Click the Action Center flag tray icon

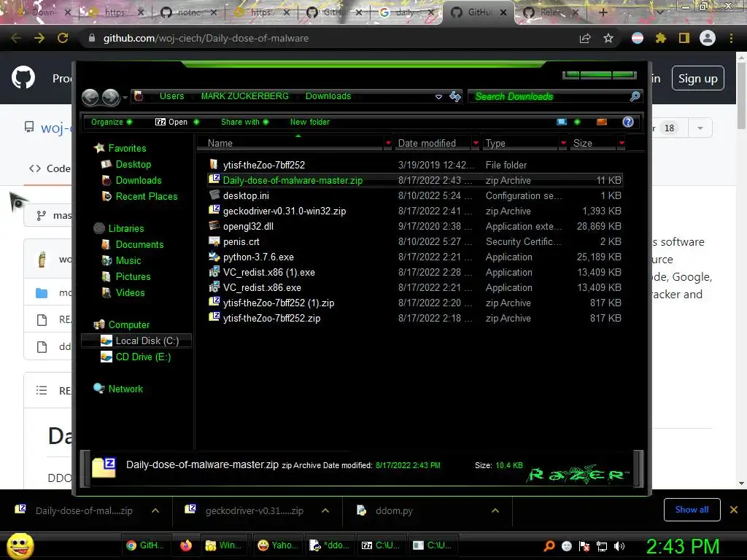click(584, 545)
